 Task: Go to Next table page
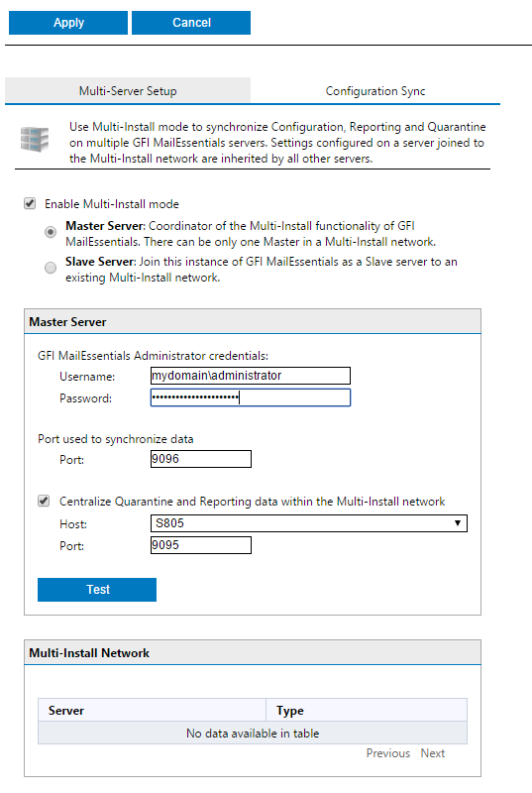click(433, 753)
